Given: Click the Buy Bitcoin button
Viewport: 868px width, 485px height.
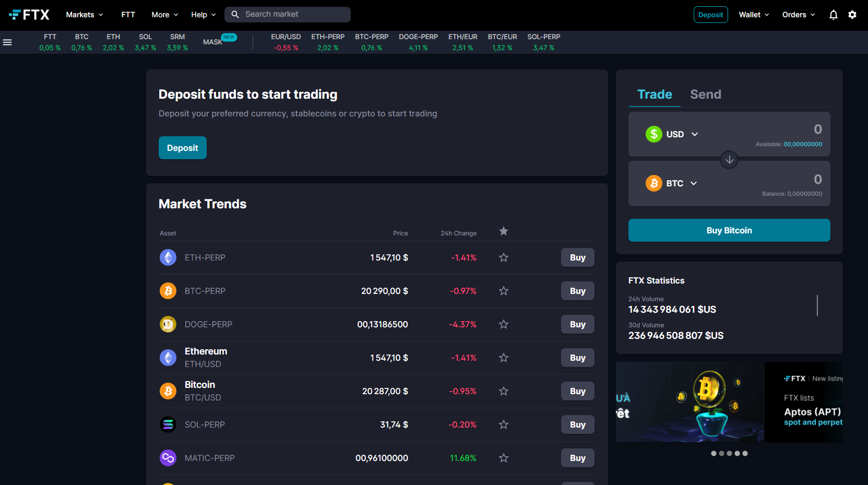Looking at the screenshot, I should (729, 230).
